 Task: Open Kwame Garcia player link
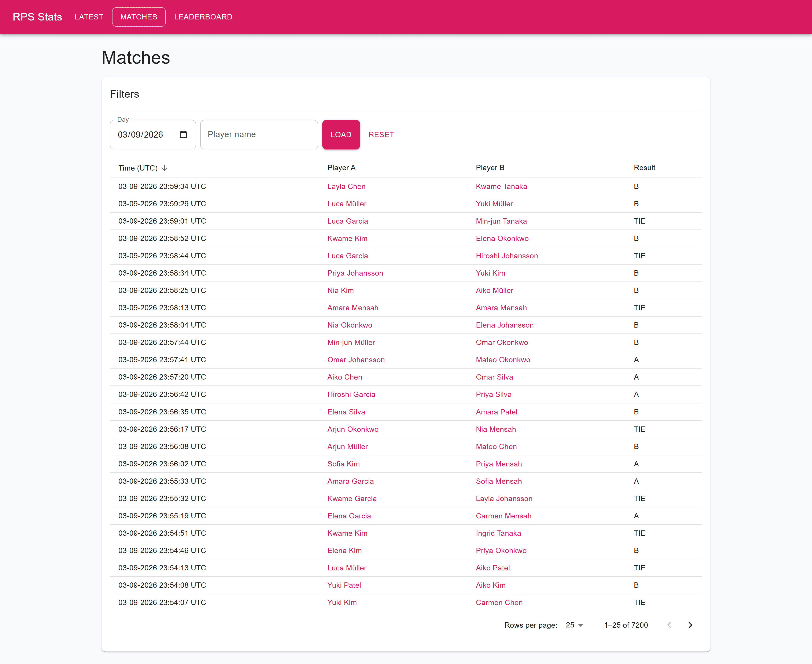click(x=352, y=498)
